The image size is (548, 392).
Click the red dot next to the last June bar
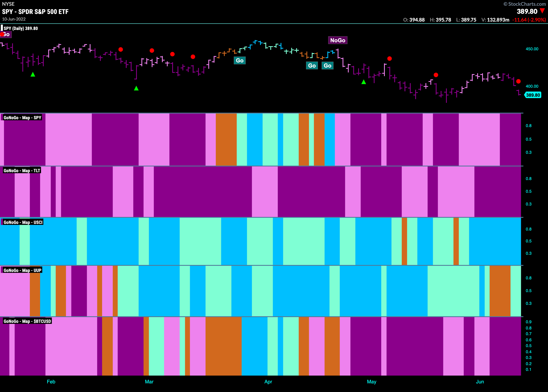[x=518, y=81]
